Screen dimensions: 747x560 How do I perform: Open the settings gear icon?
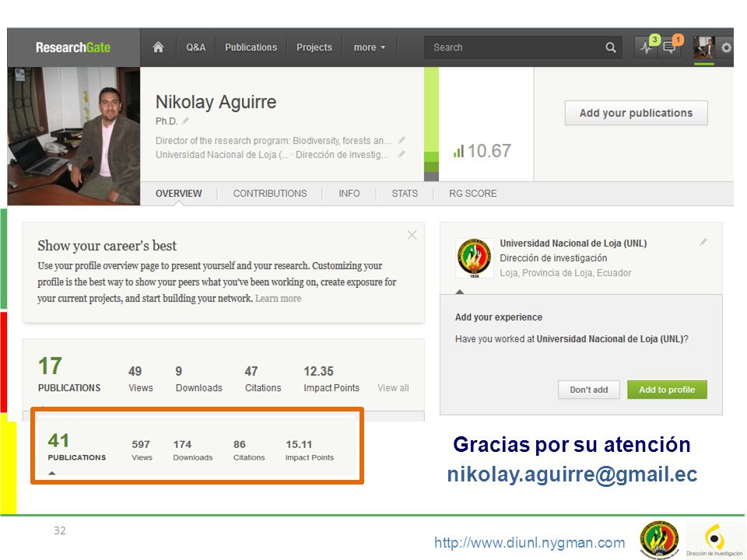pyautogui.click(x=726, y=47)
